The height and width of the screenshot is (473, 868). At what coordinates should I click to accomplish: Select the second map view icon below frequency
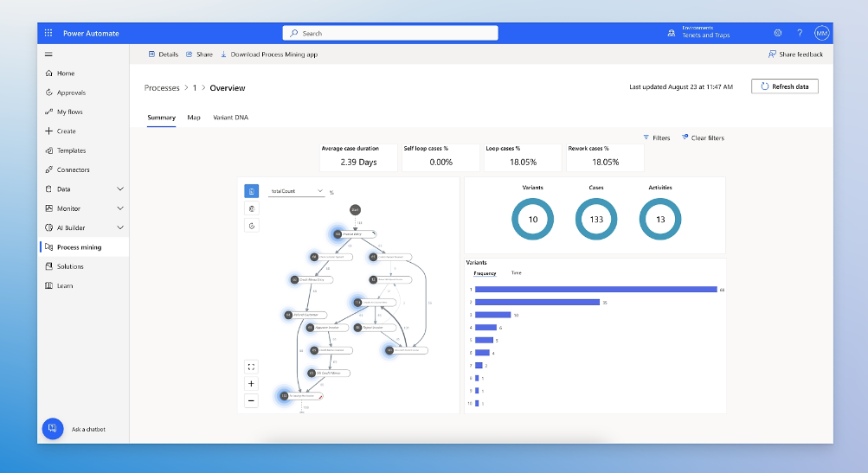coord(251,208)
